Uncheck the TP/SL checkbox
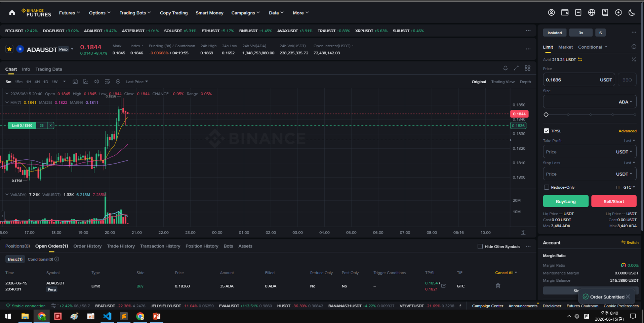644x323 pixels. click(x=547, y=131)
